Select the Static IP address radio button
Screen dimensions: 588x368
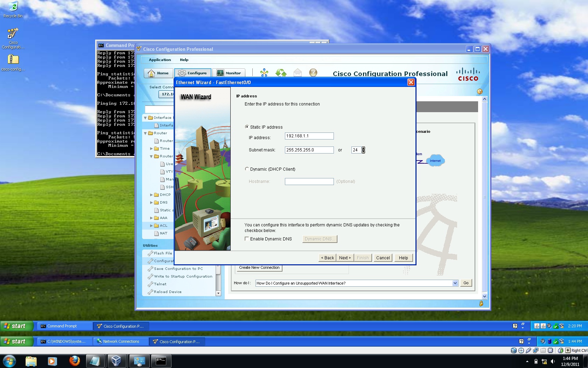point(247,127)
